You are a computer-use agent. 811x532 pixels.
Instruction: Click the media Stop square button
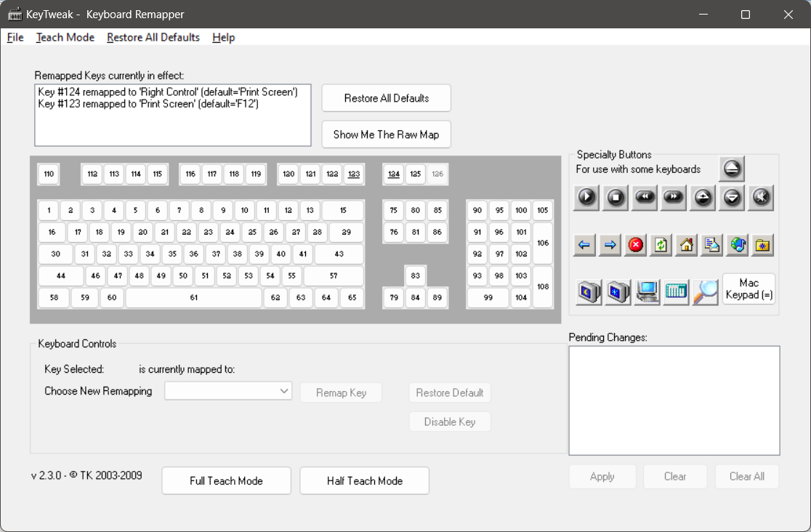point(616,197)
